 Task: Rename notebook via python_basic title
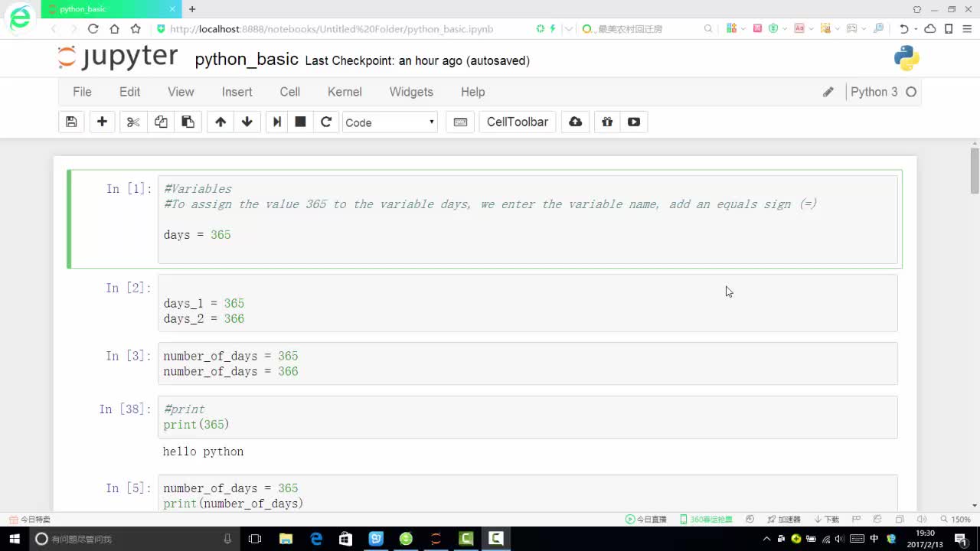pyautogui.click(x=247, y=60)
